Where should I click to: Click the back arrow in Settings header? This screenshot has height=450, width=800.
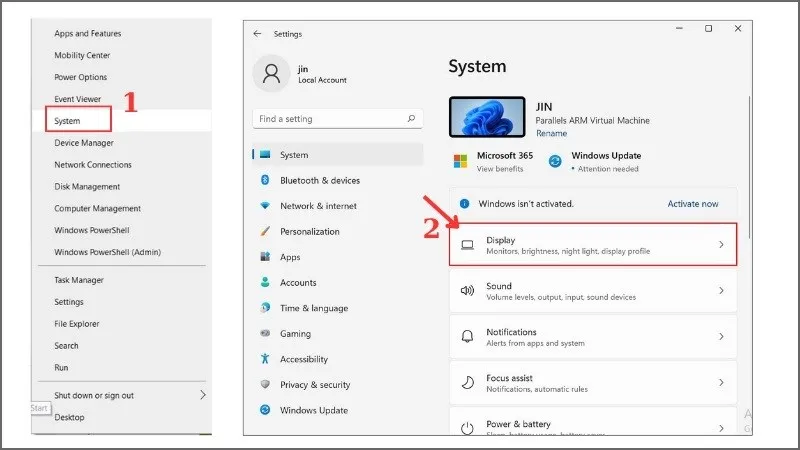[257, 34]
